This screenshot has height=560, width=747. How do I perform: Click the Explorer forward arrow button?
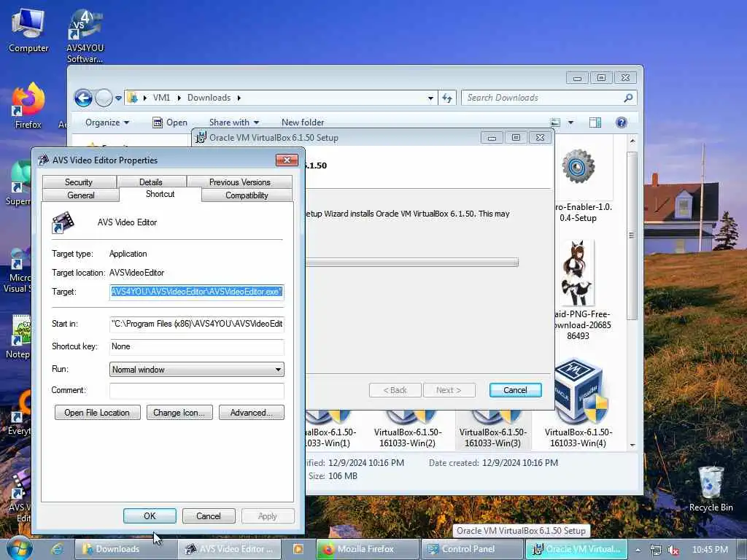104,98
